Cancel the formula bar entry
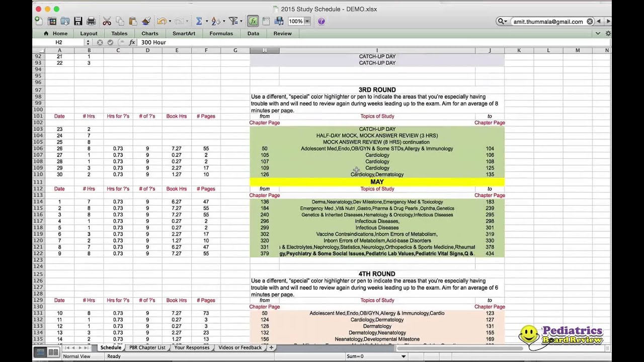This screenshot has height=362, width=644. click(x=100, y=42)
